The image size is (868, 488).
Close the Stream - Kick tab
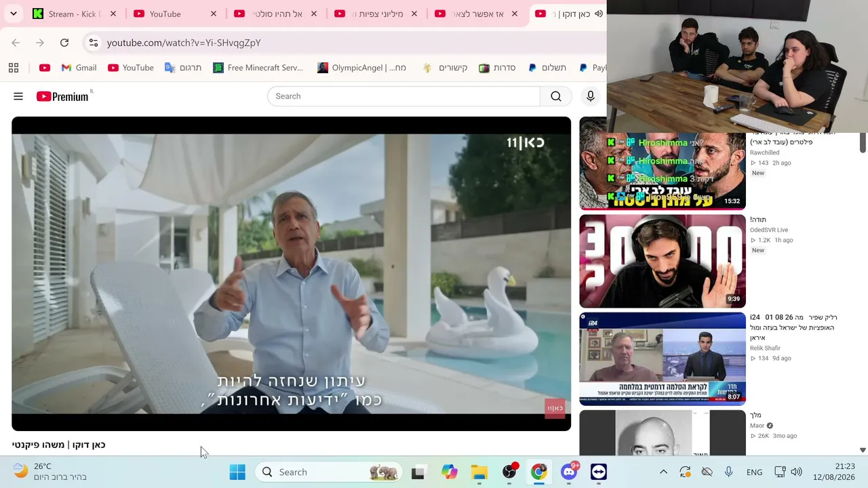[x=113, y=14]
